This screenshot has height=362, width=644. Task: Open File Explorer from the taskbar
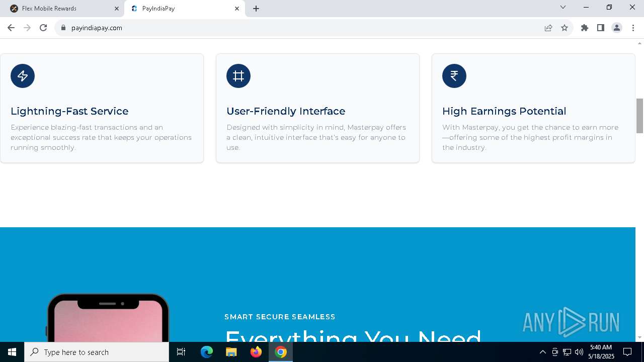(x=231, y=352)
